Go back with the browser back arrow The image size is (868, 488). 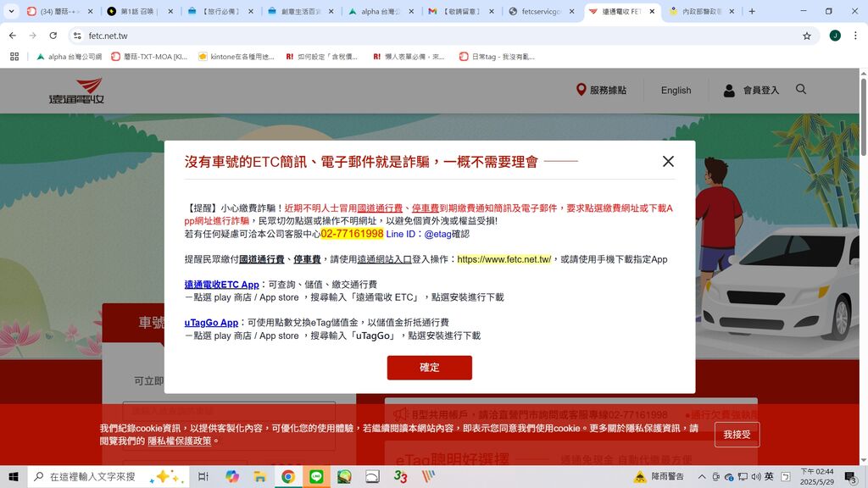[x=12, y=36]
